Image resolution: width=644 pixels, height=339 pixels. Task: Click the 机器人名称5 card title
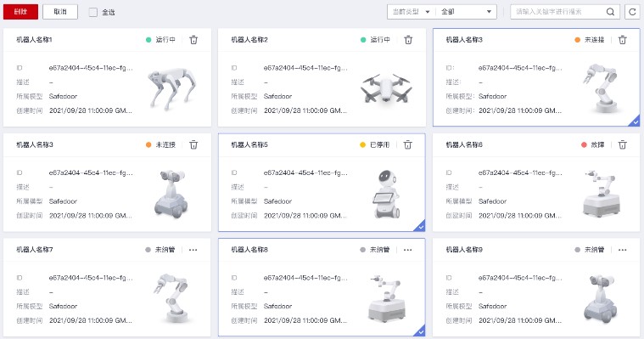pos(249,144)
